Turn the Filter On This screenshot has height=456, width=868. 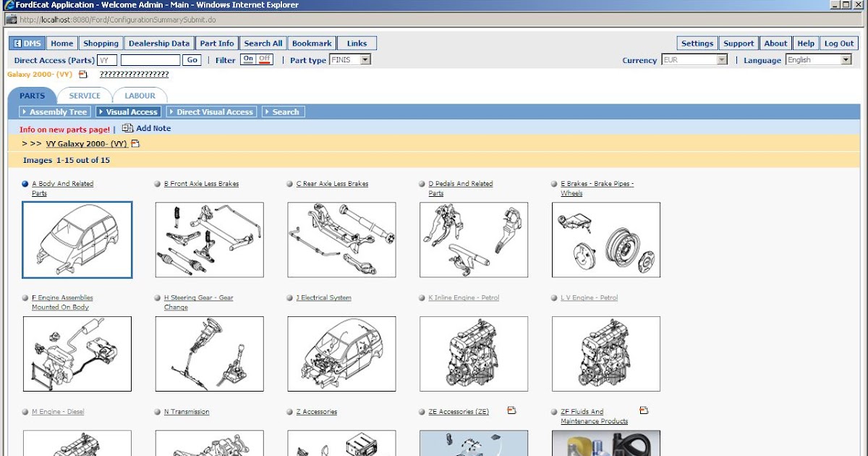248,59
